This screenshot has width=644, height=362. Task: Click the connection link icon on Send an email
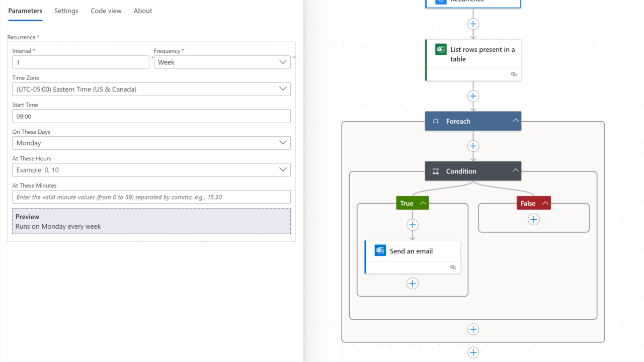453,267
